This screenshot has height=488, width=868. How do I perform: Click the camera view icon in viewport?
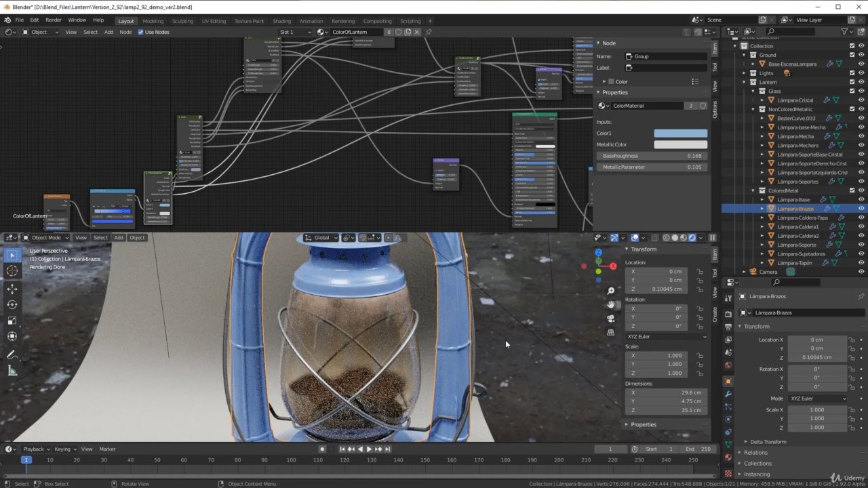point(611,319)
